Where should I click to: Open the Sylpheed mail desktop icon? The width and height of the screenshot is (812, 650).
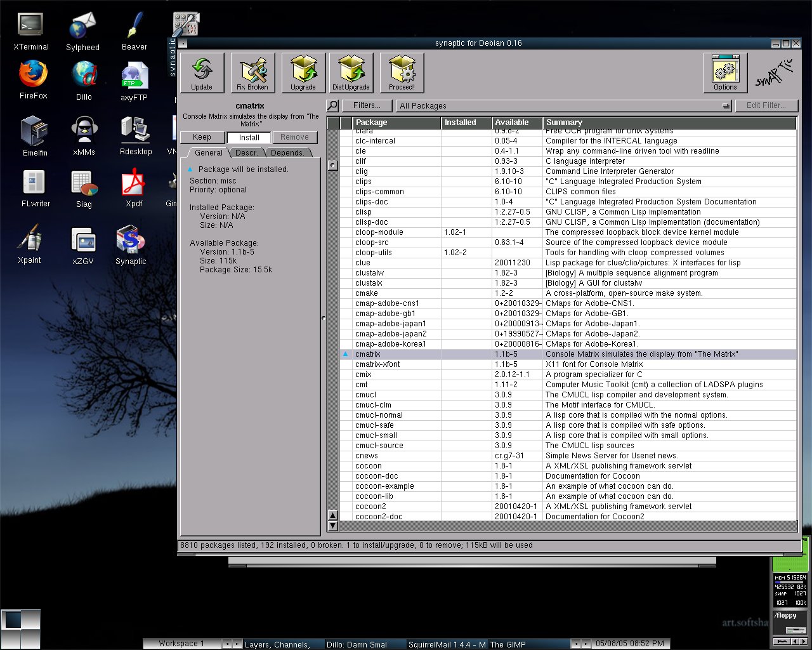point(82,32)
